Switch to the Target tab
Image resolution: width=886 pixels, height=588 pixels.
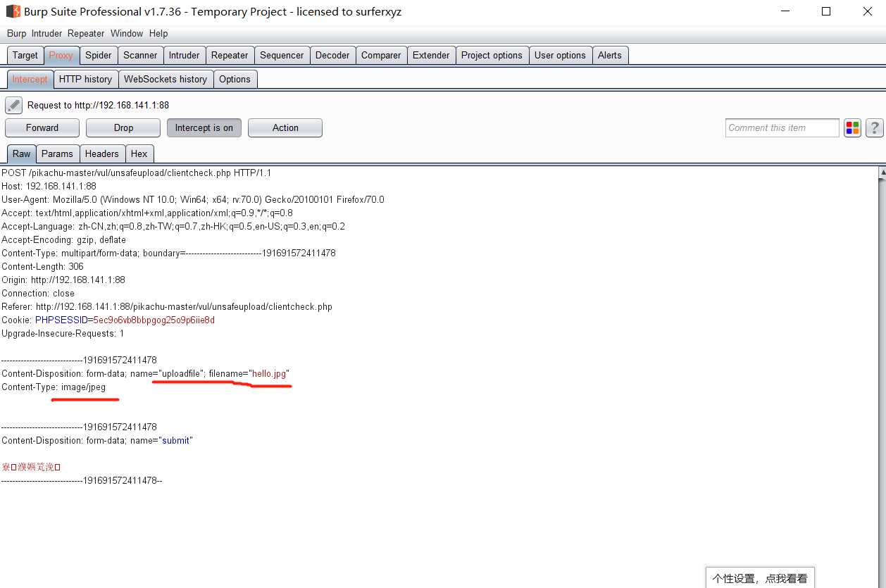[x=25, y=55]
